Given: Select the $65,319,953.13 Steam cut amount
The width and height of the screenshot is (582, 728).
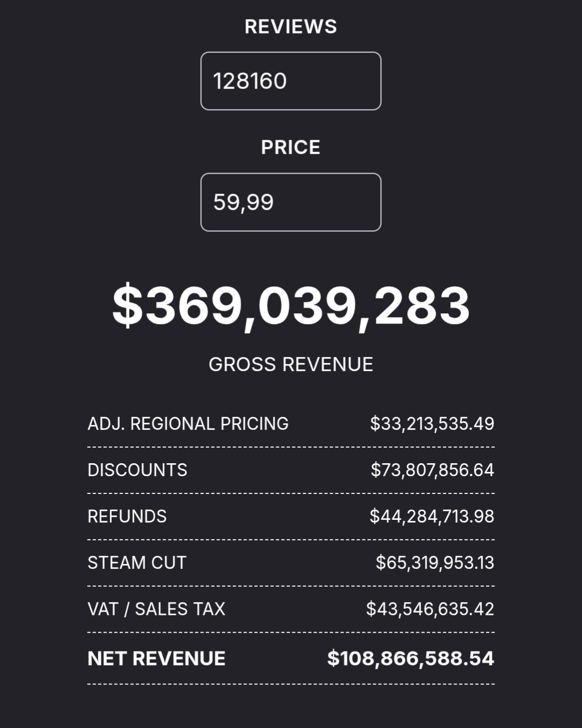Looking at the screenshot, I should tap(435, 563).
